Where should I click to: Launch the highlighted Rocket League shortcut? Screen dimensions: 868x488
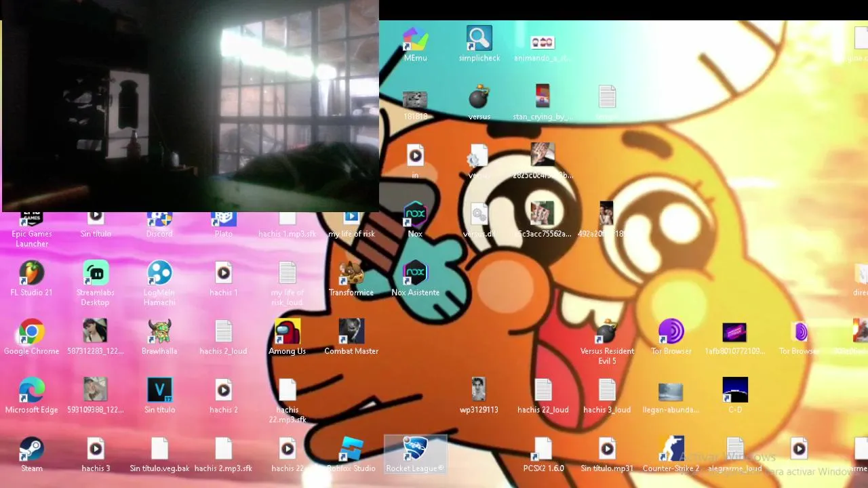click(x=415, y=455)
